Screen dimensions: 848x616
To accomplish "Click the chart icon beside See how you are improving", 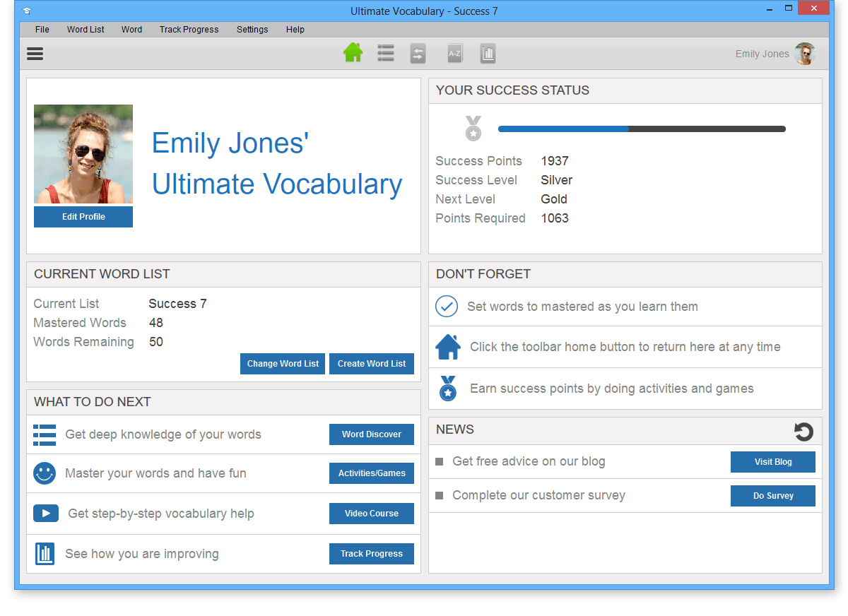I will point(45,554).
